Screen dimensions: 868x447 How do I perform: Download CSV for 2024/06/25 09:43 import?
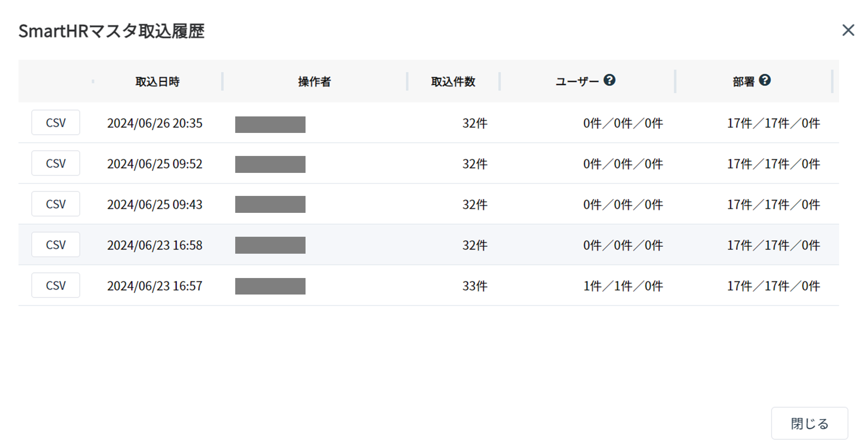point(56,204)
